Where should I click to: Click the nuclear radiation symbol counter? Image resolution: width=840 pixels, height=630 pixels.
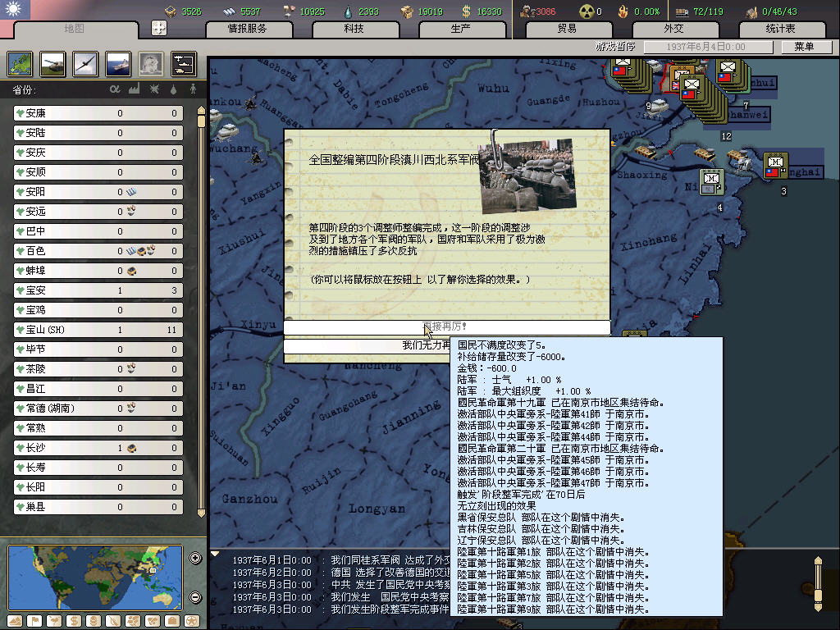587,11
